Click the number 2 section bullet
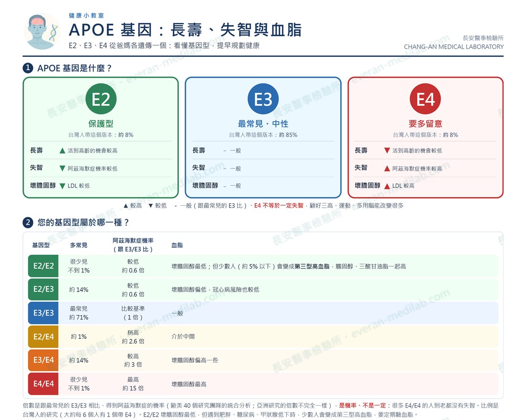Viewport: 525px width, 420px height. click(x=28, y=222)
